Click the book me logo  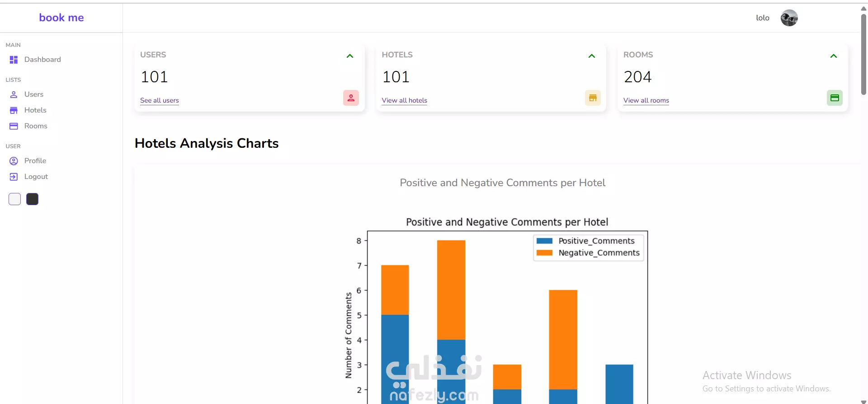tap(61, 18)
